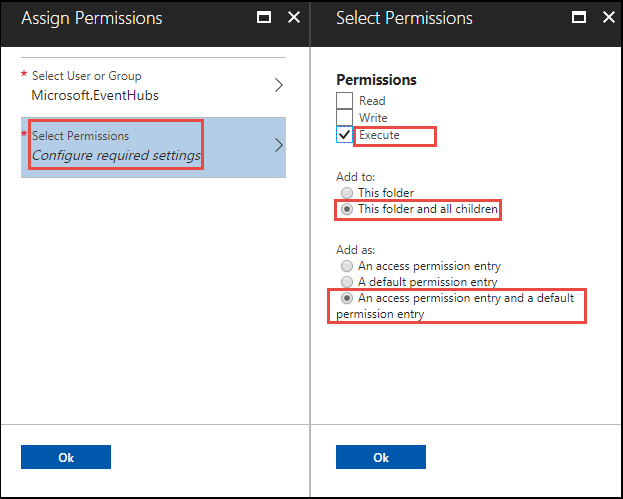Click Ok in Assign Permissions blade
623x499 pixels.
point(66,457)
